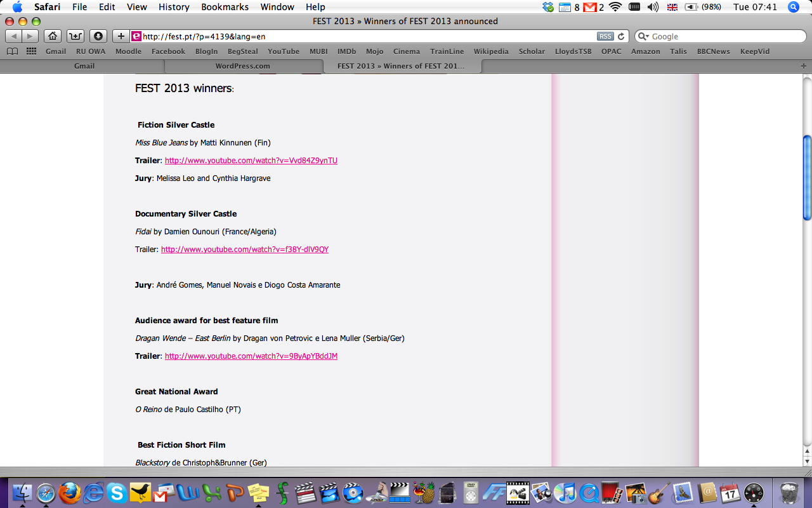The image size is (812, 508).
Task: Launch Firefox from the Dock
Action: coord(69,493)
